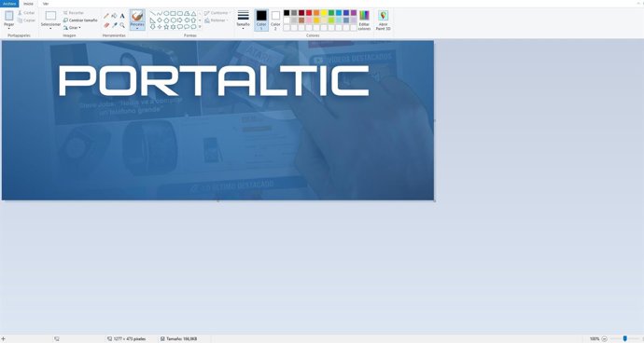Pick the lime green color swatch
Viewport: 644px width, 343px height.
331,21
